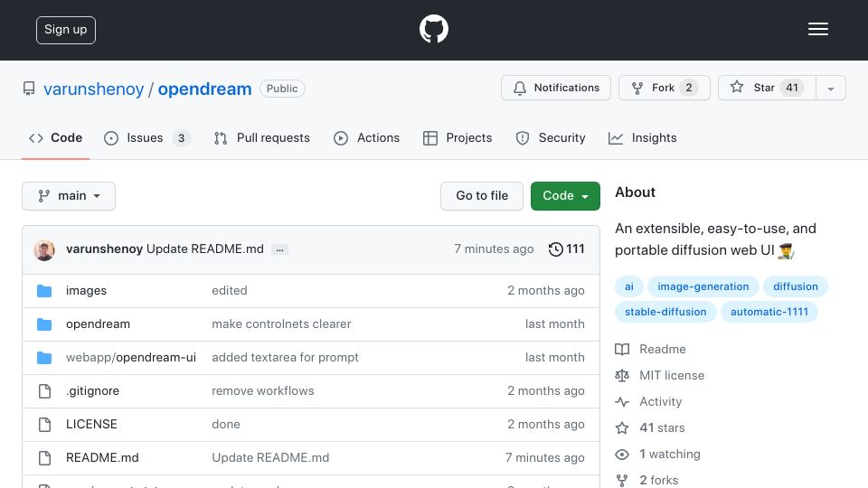Screen dimensions: 868x488
Task: Click the eye icon beside 1 watching
Action: pyautogui.click(x=622, y=455)
